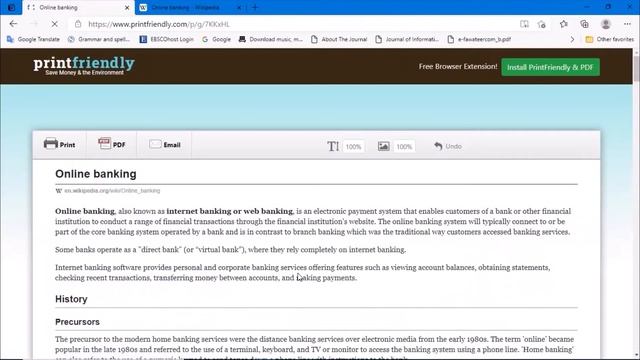Click the text size TI icon
The height and width of the screenshot is (360, 640).
(333, 146)
